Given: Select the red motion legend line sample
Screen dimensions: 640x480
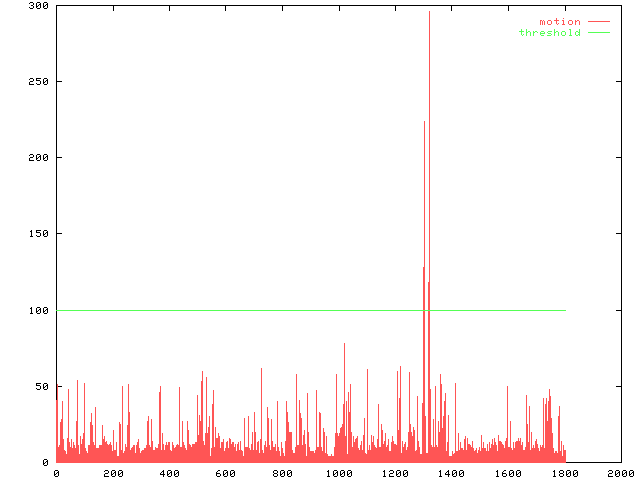Looking at the screenshot, I should pyautogui.click(x=598, y=22).
